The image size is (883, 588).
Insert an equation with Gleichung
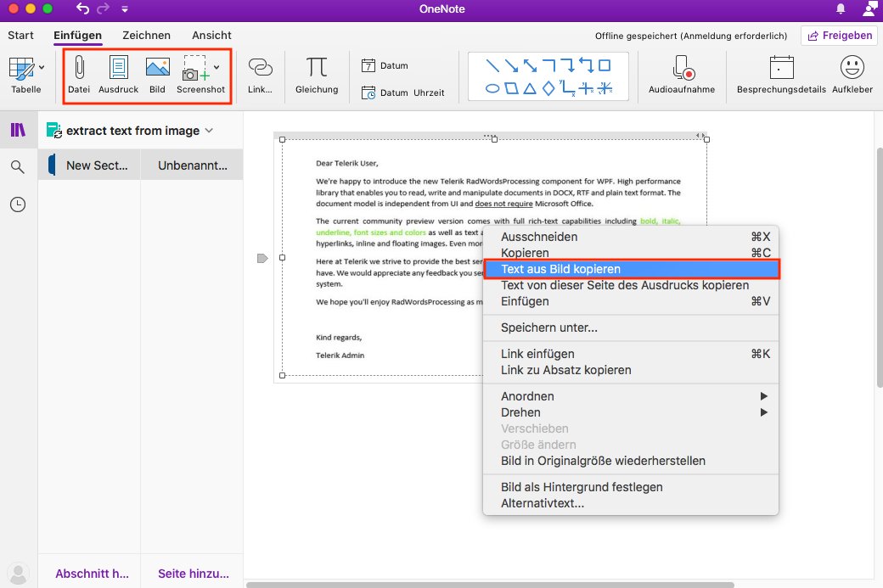[x=317, y=76]
